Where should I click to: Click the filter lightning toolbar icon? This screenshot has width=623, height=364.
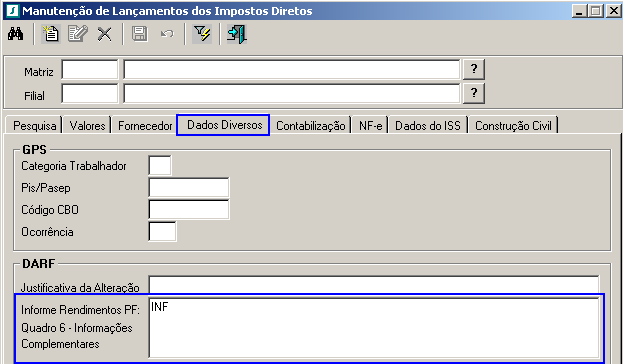pyautogui.click(x=202, y=34)
